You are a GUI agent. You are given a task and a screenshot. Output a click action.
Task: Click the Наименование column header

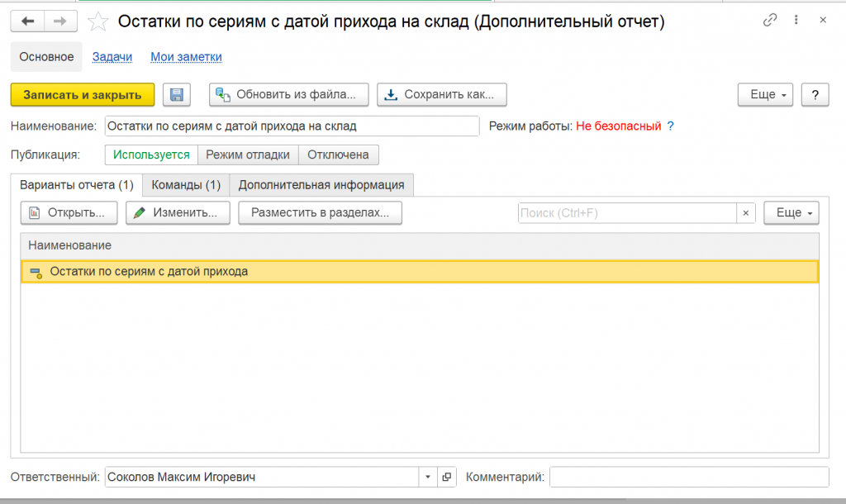pyautogui.click(x=420, y=245)
